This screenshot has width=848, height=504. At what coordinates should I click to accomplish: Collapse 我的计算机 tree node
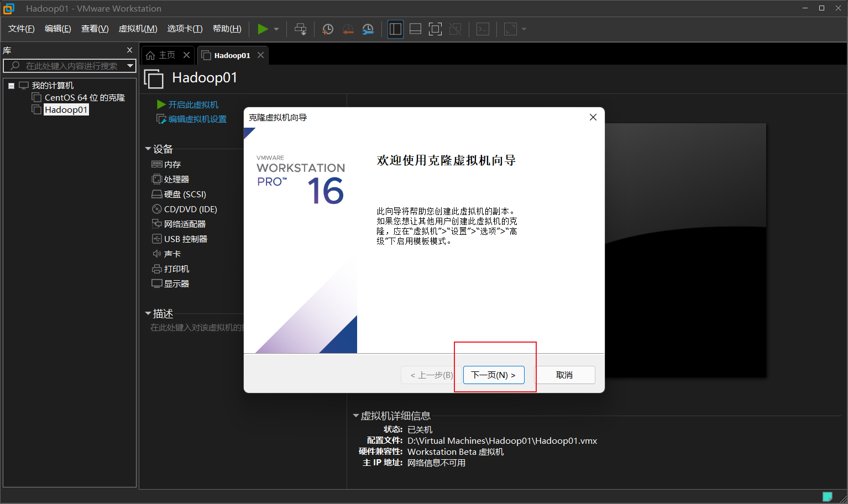11,86
